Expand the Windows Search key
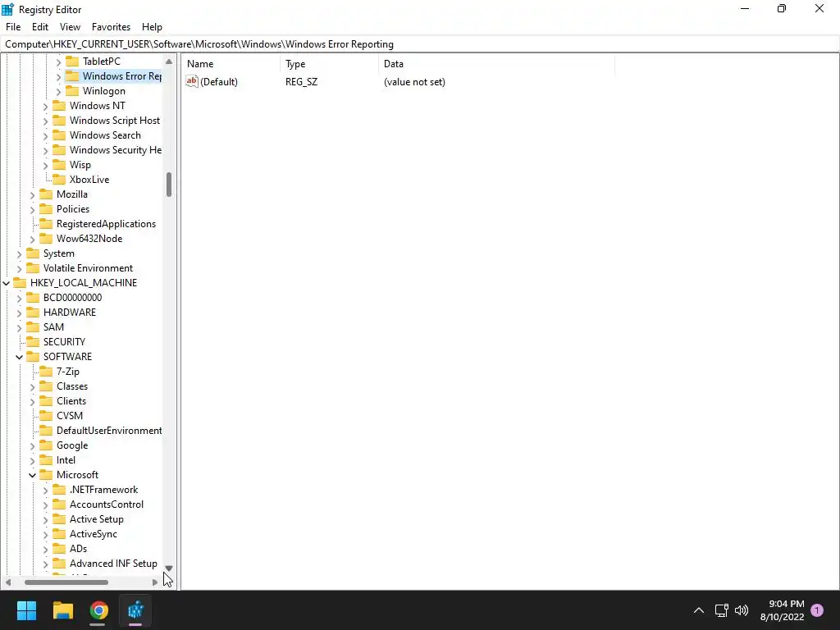Image resolution: width=840 pixels, height=630 pixels. click(x=46, y=136)
